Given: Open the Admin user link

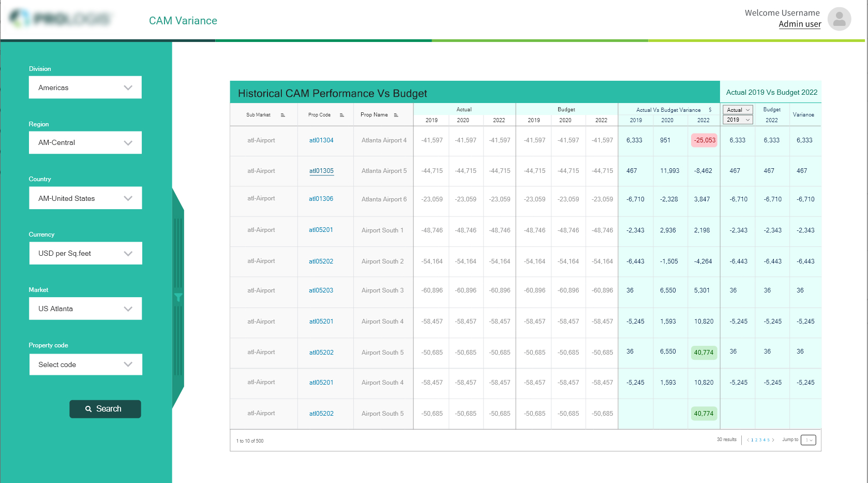Looking at the screenshot, I should (800, 24).
